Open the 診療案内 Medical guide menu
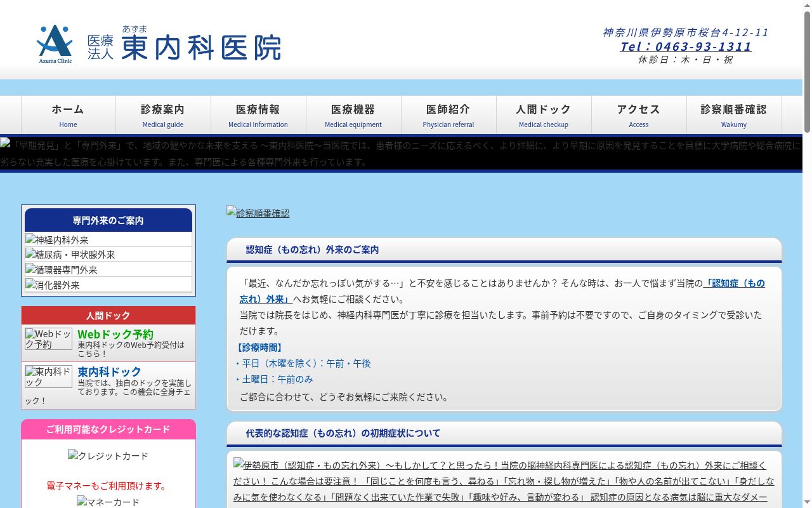The image size is (812, 508). pos(163,115)
